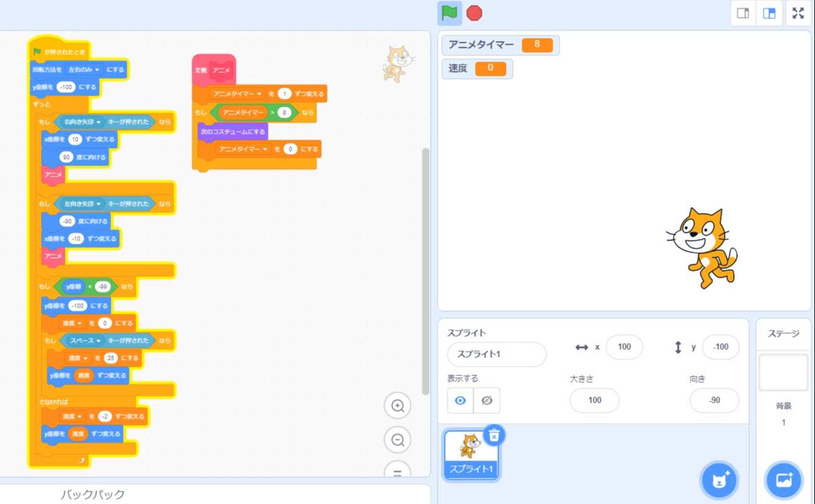Click the 速度 variable monitor on stage
The width and height of the screenshot is (815, 504).
477,68
